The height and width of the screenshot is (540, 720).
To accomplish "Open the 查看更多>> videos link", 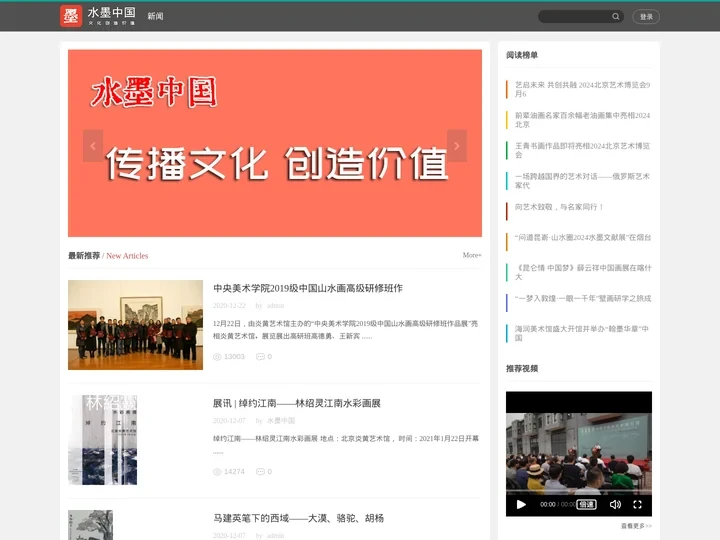I will 636,526.
